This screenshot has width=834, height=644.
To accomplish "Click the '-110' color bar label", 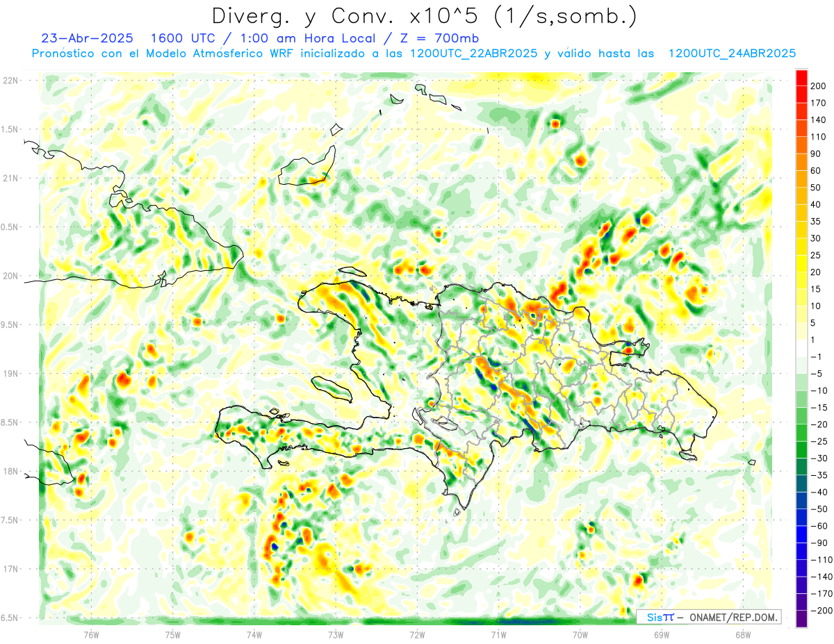I will tap(823, 559).
